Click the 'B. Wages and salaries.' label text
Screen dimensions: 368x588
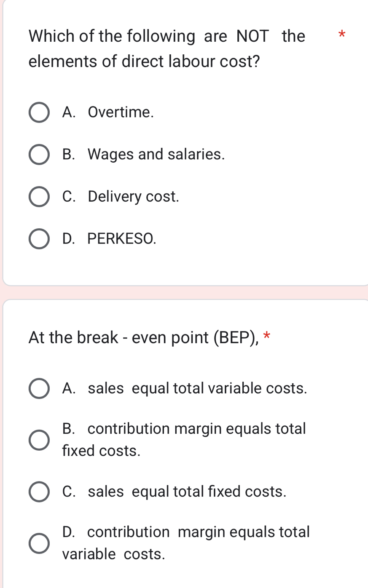[143, 155]
